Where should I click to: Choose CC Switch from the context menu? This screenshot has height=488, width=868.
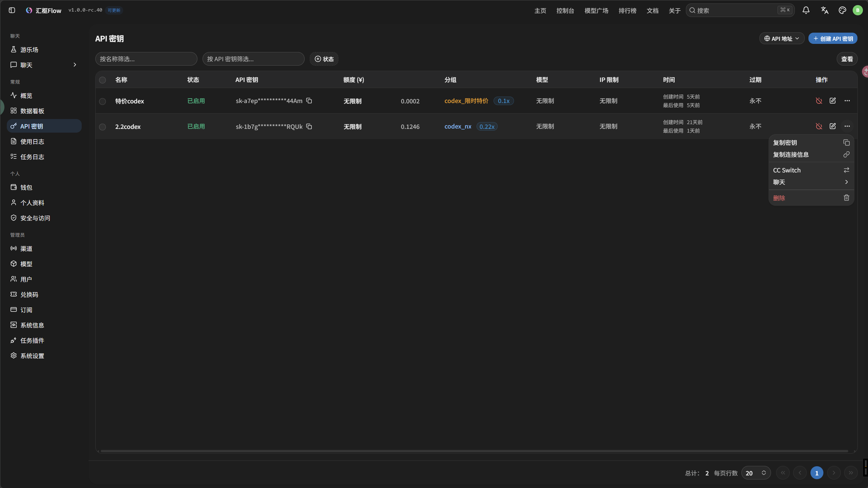coord(811,170)
